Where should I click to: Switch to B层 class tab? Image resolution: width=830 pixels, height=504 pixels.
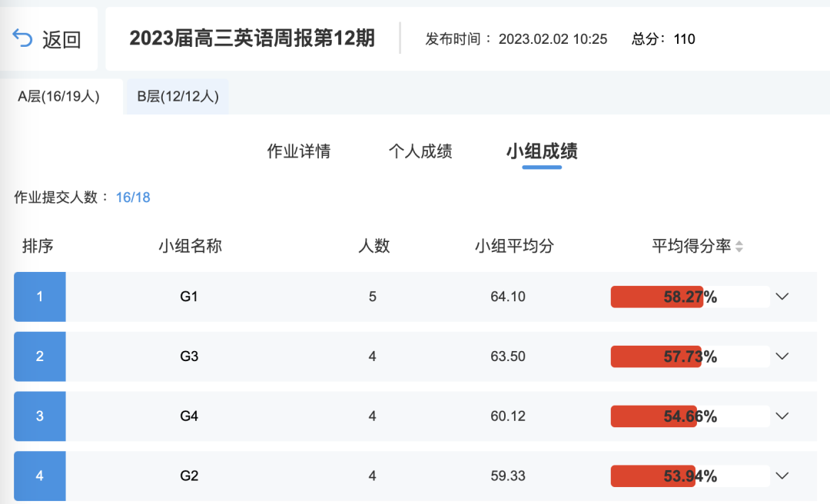[178, 97]
